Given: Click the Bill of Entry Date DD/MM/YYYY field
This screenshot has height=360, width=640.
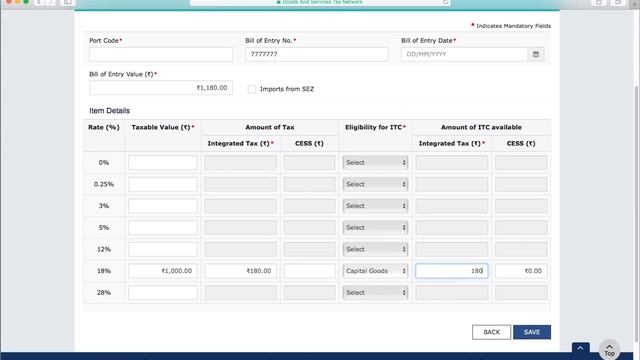Looking at the screenshot, I should [x=464, y=54].
